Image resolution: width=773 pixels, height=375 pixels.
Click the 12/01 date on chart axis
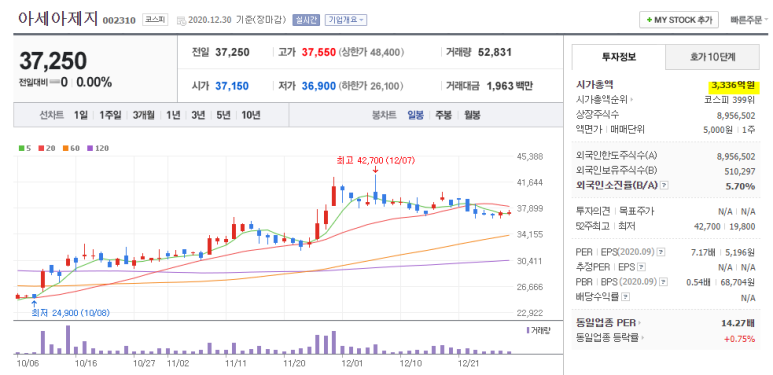click(351, 363)
